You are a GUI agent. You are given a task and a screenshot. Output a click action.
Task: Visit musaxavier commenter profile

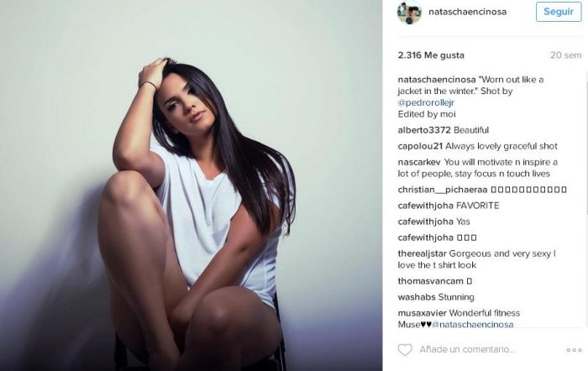[423, 313]
